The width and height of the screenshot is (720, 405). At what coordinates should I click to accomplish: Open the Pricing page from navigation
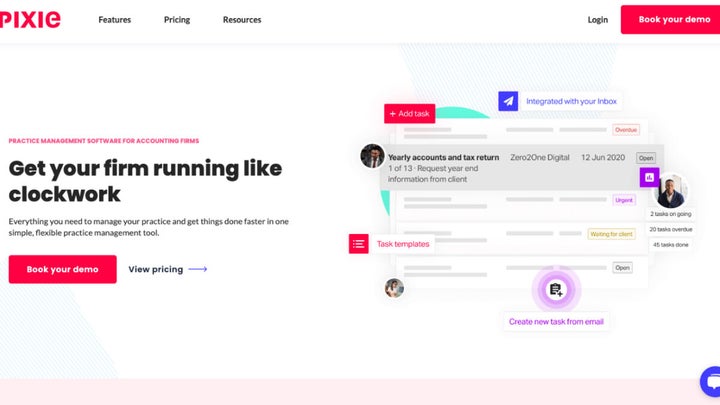click(177, 20)
